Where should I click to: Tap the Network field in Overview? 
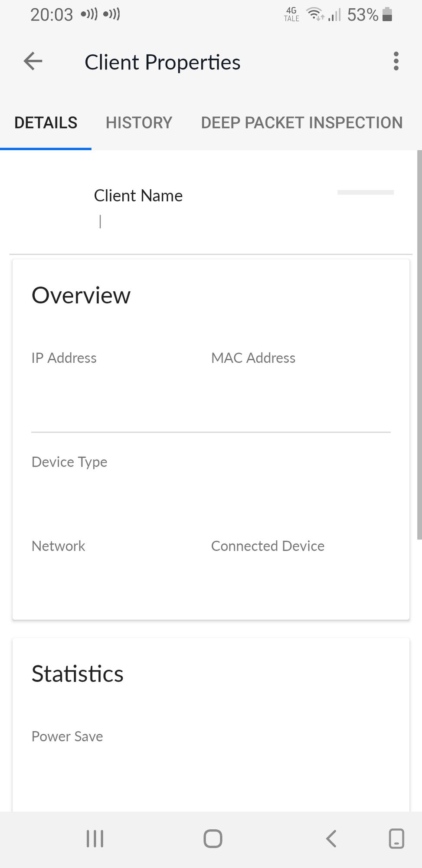[x=59, y=546]
